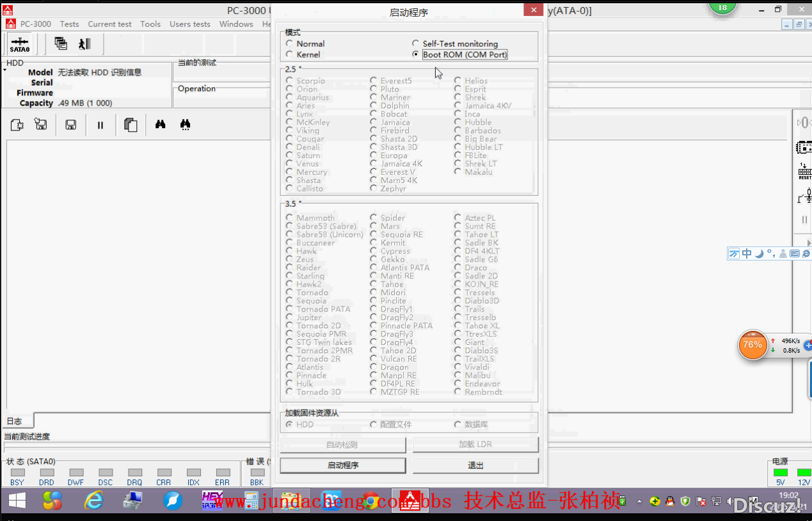Open the Tests menu
Screen dimensions: 812x521
[70, 24]
